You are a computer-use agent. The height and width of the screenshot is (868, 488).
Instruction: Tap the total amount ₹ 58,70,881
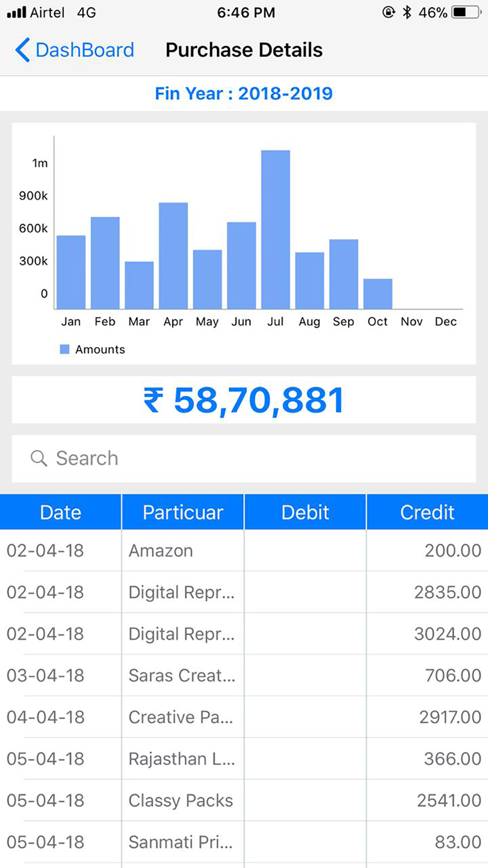244,400
